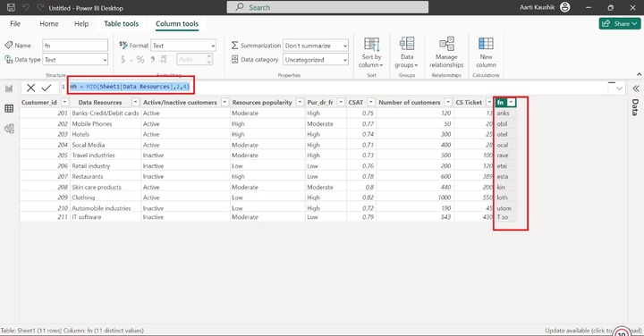This screenshot has height=336, width=644.
Task: Switch to Model view icon
Action: 9,129
